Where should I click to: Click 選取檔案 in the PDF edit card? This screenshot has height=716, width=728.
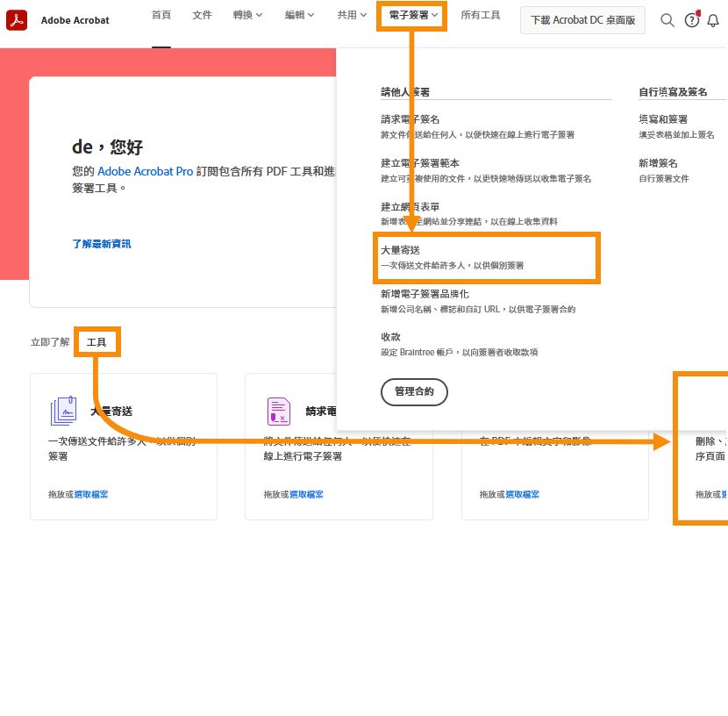click(523, 495)
